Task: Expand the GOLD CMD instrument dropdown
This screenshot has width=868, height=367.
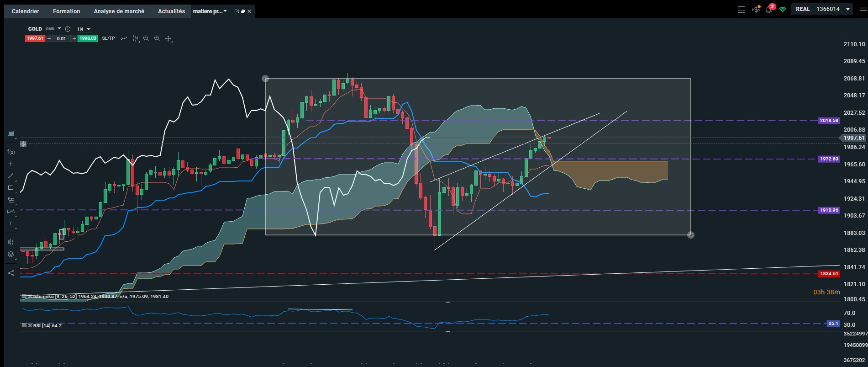Action: point(44,29)
